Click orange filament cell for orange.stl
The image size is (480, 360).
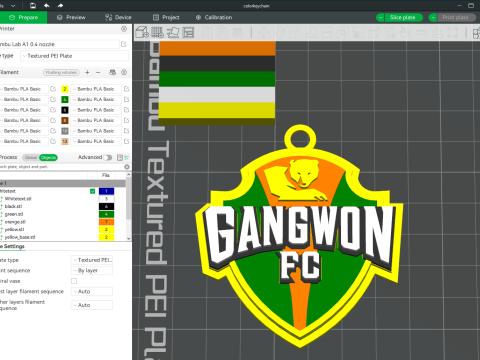tap(106, 222)
